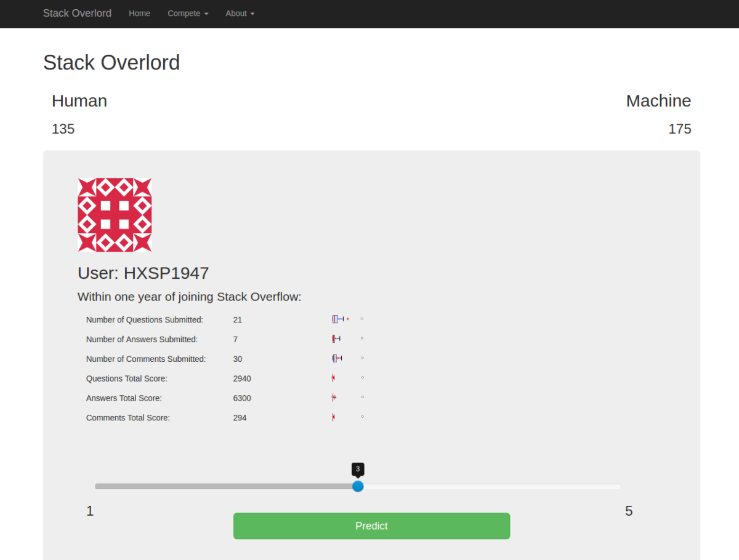Click the comments submitted value 30

click(238, 359)
